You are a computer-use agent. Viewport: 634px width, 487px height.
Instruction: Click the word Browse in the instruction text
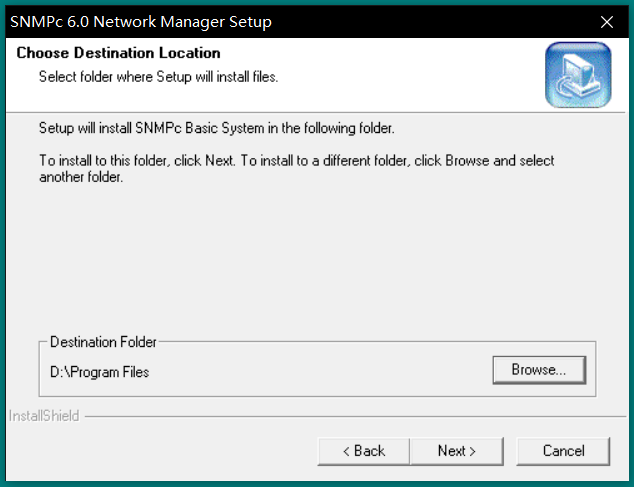[466, 160]
